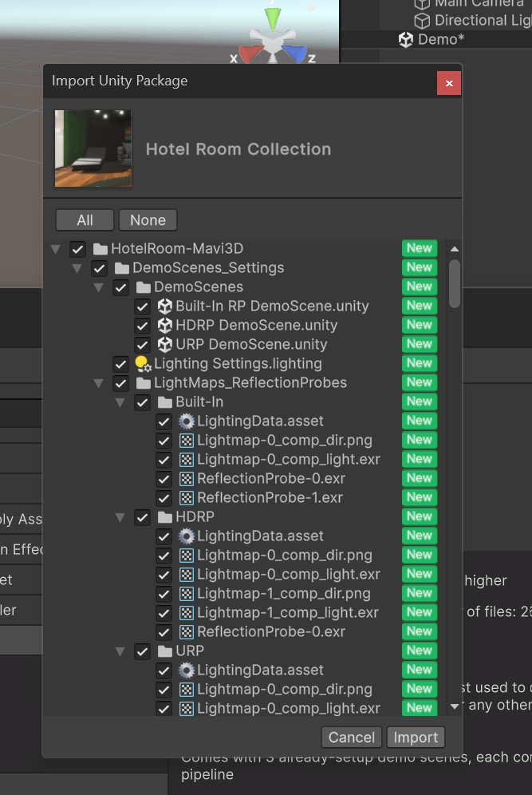This screenshot has height=795, width=532.
Task: Select URP Lightmap-0_comp_light.exr file name
Action: coord(289,709)
